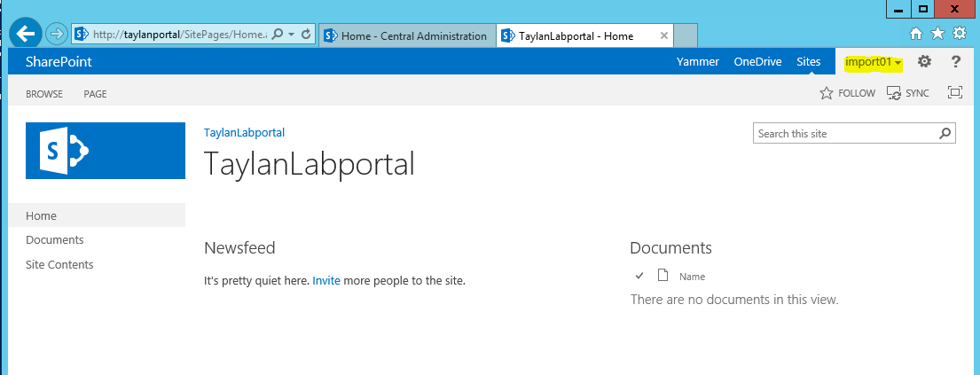
Task: Refresh the page with reload icon
Action: coord(306,34)
